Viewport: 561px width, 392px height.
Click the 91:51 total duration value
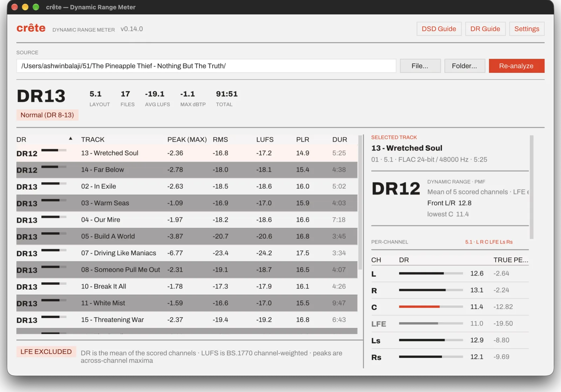tap(227, 94)
